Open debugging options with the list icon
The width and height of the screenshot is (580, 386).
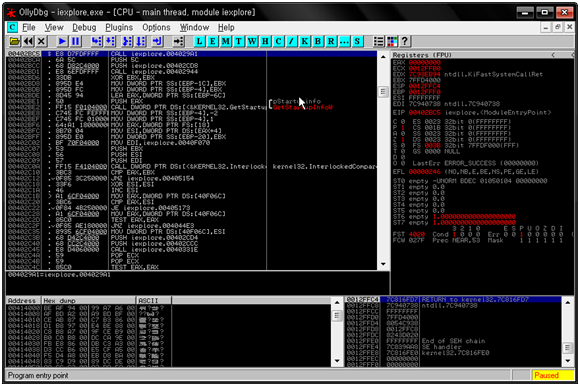[x=378, y=41]
